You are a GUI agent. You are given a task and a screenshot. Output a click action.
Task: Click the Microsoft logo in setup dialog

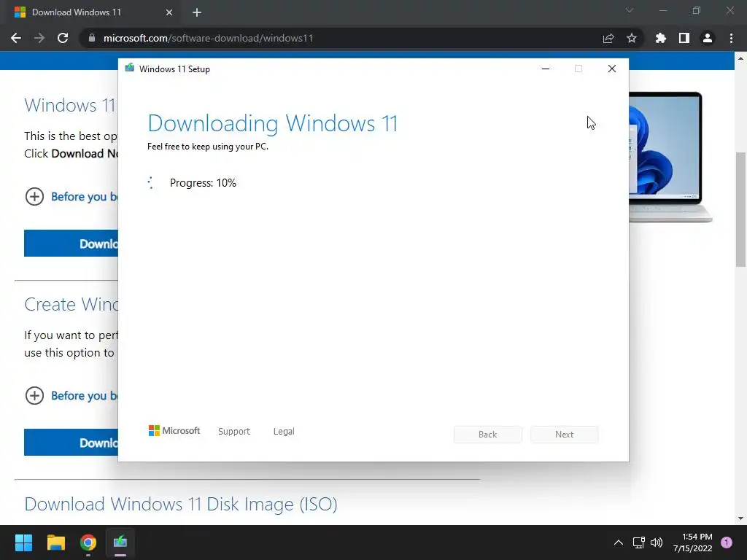(174, 431)
